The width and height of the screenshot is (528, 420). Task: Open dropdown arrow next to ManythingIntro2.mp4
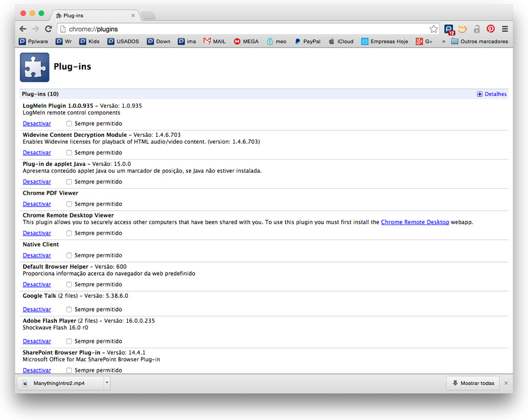click(107, 383)
